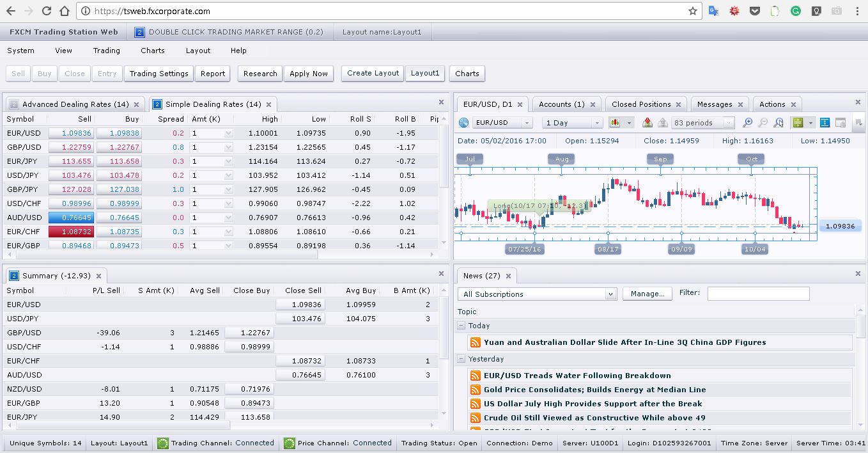Open the Chrome three-dot menu
Viewport: 868px width, 453px height.
coord(856,11)
